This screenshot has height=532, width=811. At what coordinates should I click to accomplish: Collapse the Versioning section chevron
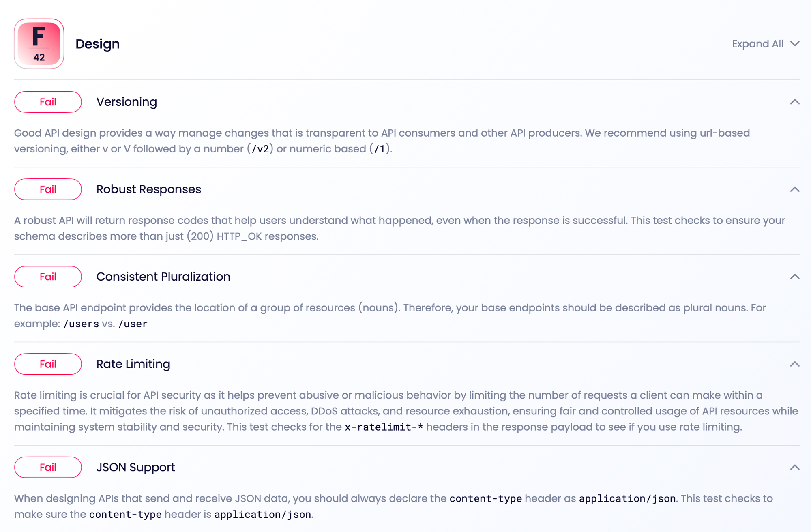coord(795,102)
